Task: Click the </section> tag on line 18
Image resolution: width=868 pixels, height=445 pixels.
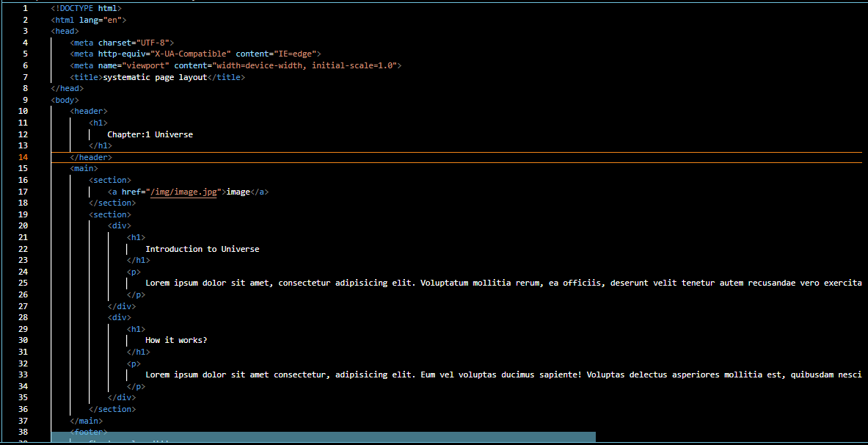Action: (112, 203)
